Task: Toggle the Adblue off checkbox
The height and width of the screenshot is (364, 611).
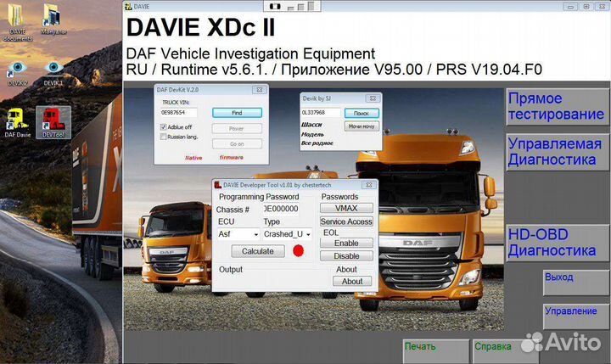Action: tap(163, 126)
